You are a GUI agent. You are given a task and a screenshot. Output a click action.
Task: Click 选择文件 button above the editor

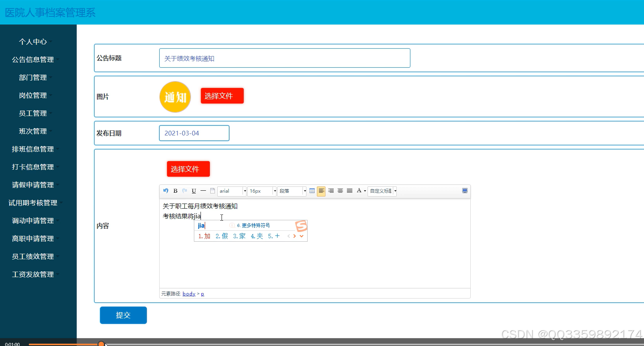188,169
